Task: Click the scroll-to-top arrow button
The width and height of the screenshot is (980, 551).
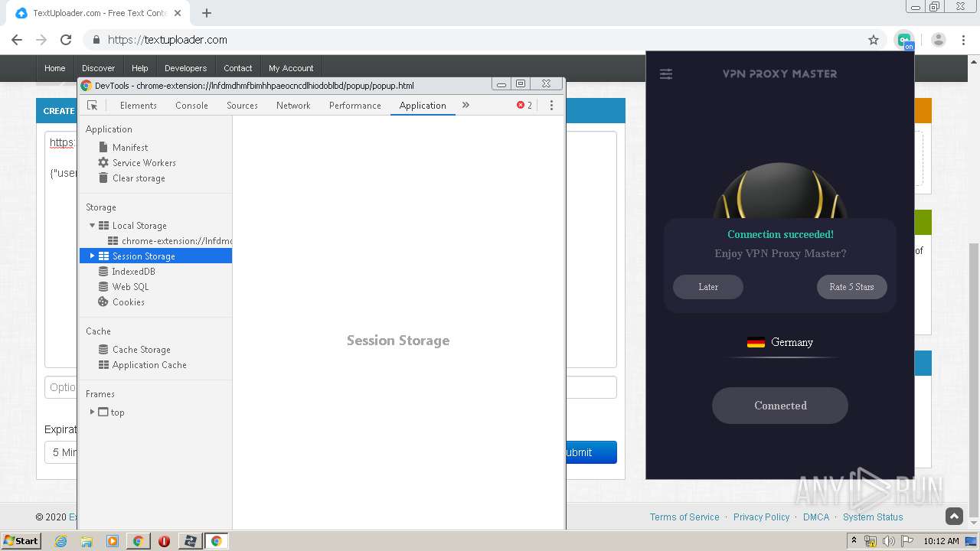Action: point(954,517)
